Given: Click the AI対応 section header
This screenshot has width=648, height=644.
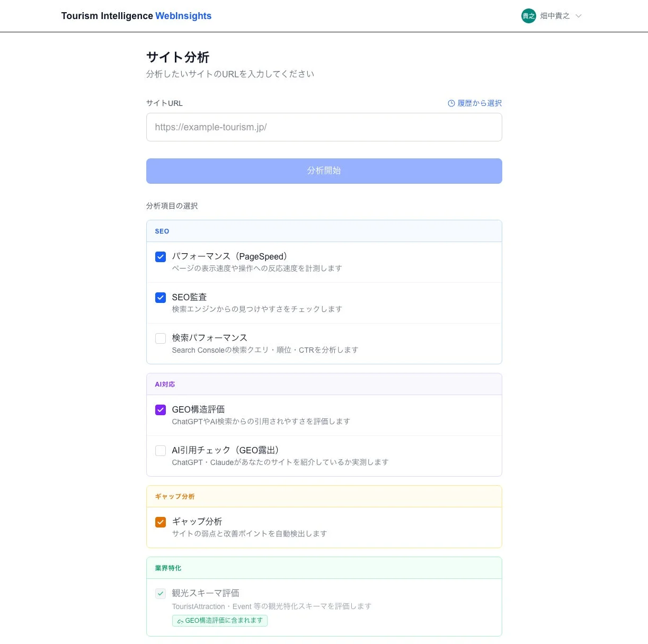Looking at the screenshot, I should pos(165,384).
